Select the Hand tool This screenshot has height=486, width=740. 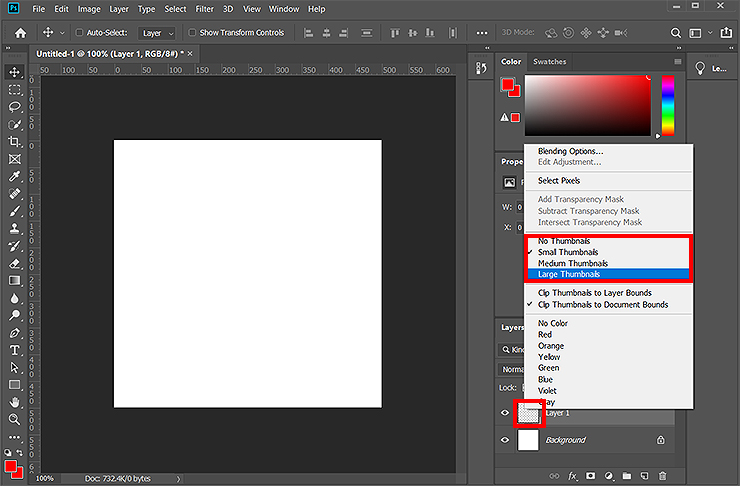[x=15, y=402]
